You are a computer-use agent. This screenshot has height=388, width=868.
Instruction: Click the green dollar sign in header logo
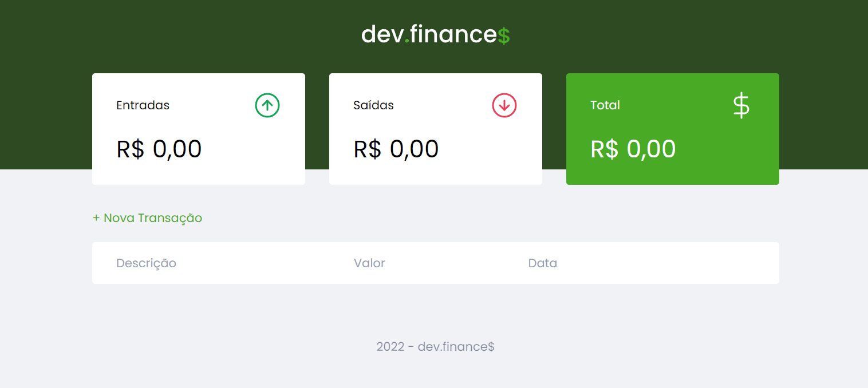click(x=504, y=36)
